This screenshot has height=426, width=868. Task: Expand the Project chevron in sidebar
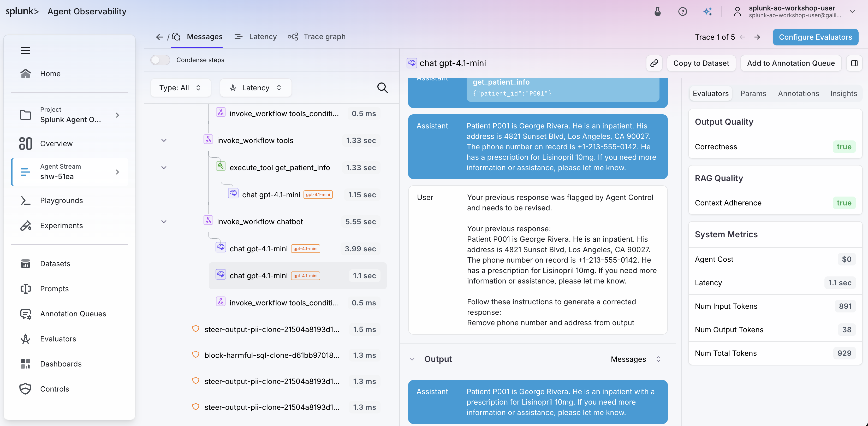pyautogui.click(x=117, y=115)
